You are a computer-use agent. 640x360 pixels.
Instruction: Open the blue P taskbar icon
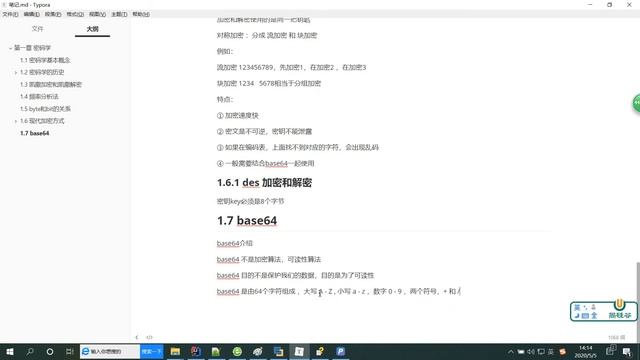tap(340, 351)
